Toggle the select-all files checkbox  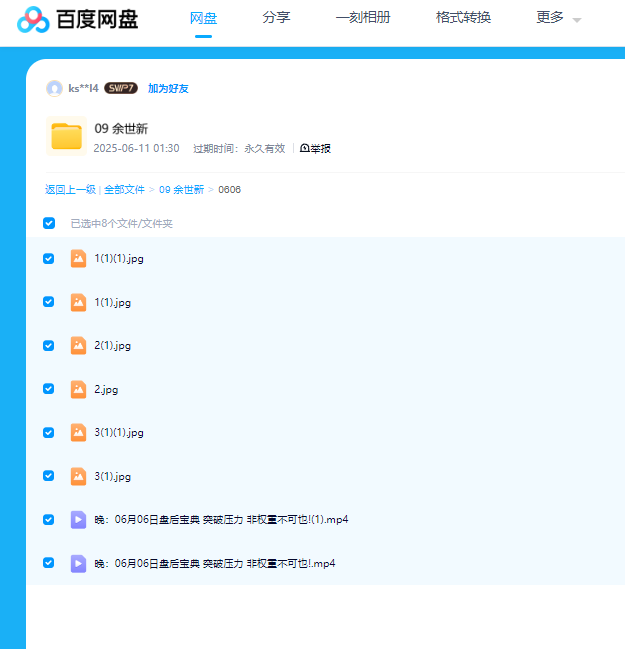click(x=49, y=223)
